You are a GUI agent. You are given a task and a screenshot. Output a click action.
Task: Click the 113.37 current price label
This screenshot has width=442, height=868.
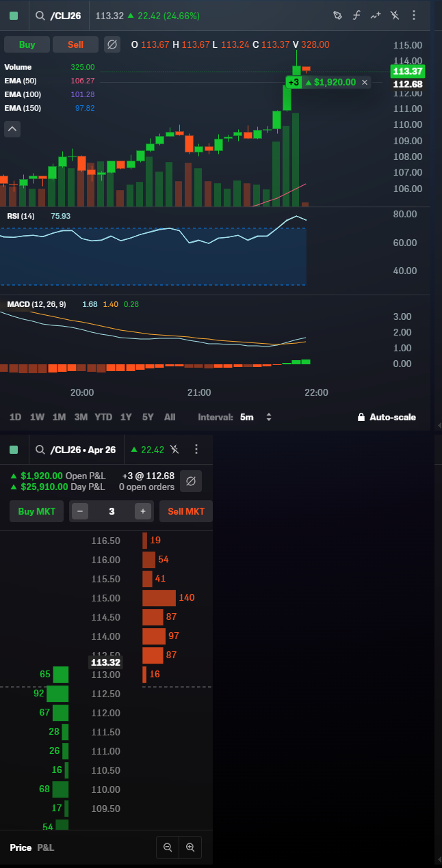click(407, 71)
